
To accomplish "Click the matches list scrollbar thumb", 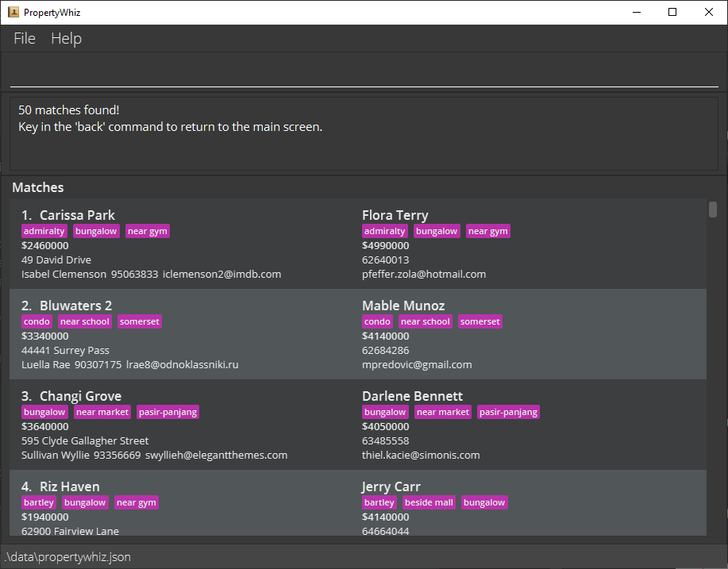I will tap(713, 209).
